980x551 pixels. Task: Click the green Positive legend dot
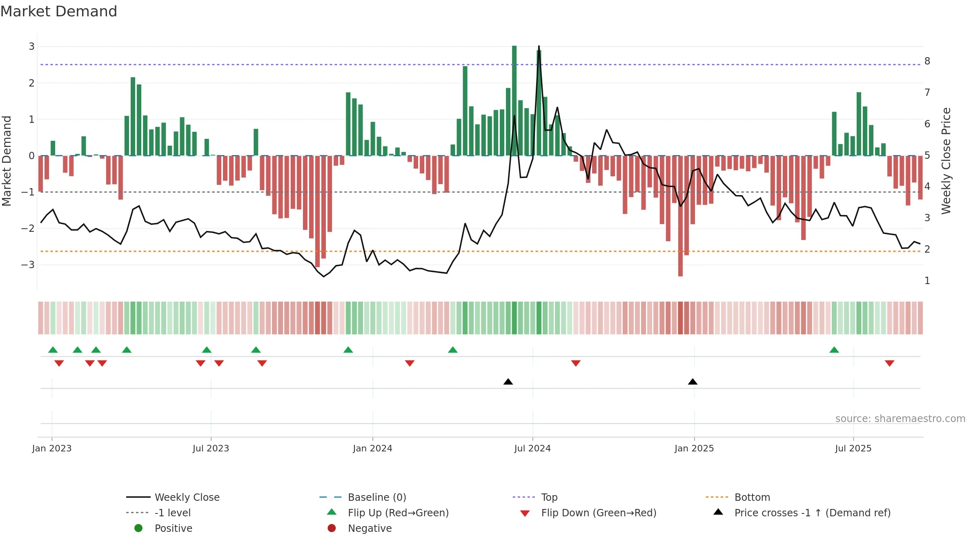tap(138, 528)
